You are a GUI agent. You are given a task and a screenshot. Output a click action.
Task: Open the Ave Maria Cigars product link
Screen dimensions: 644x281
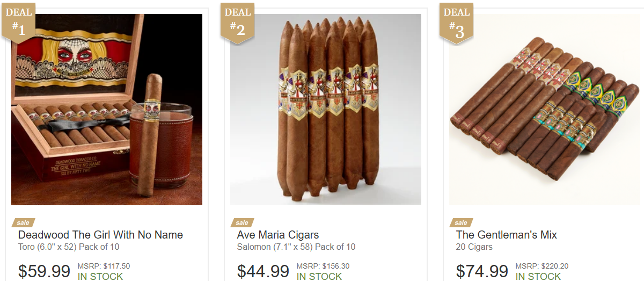pyautogui.click(x=278, y=235)
